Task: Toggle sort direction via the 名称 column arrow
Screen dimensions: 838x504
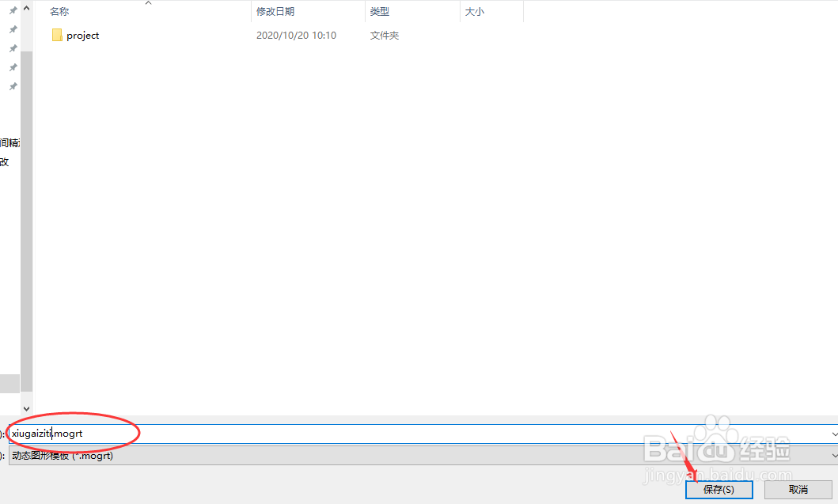Action: [147, 4]
